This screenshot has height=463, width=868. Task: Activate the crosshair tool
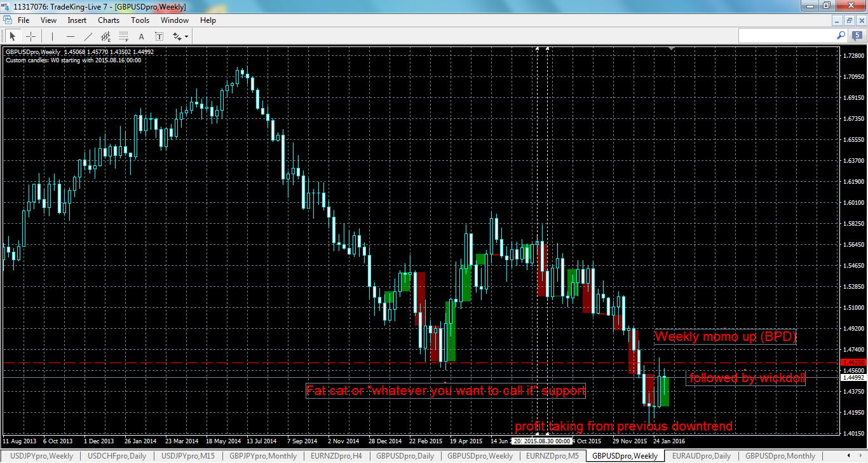(x=31, y=36)
